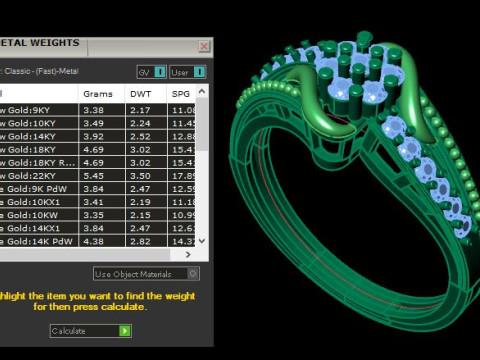The image size is (480, 360).
Task: Click the 3.38 grams value
Action: click(x=93, y=110)
